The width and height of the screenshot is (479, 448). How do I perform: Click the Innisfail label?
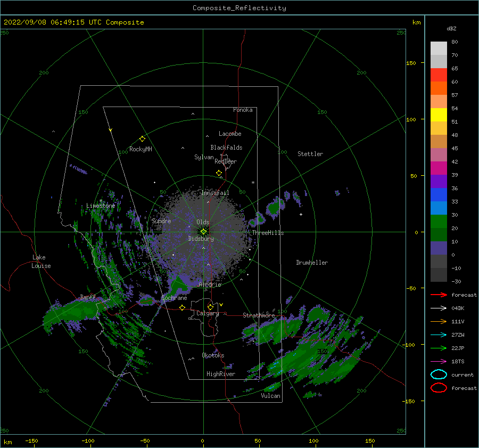[215, 193]
